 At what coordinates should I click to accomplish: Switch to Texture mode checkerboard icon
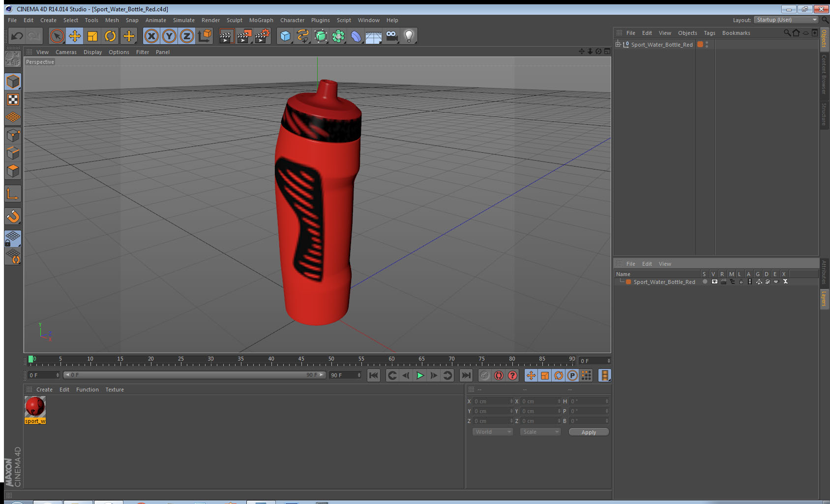(x=13, y=100)
